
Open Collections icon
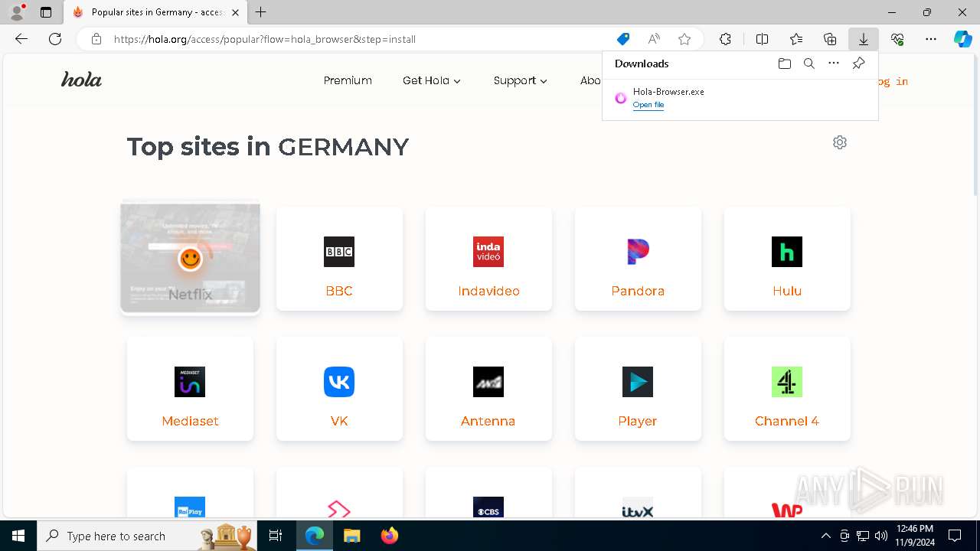(830, 39)
